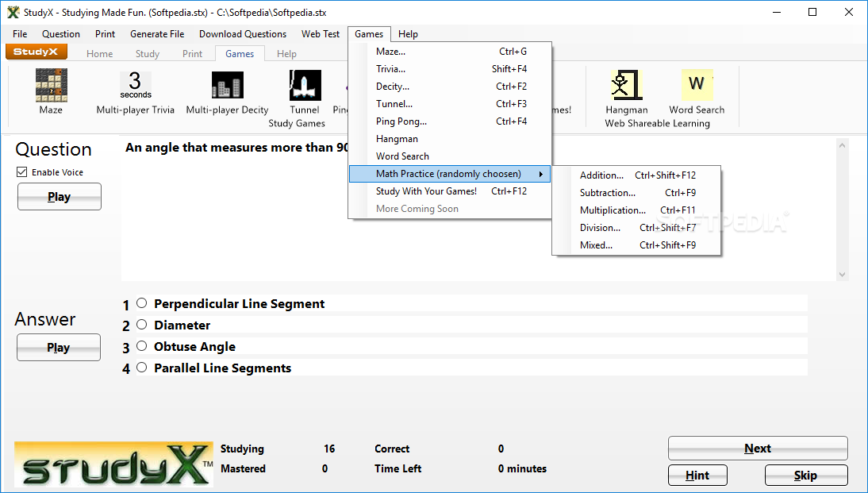Click the StudyX title bar app icon
This screenshot has width=868, height=493.
pyautogui.click(x=13, y=12)
